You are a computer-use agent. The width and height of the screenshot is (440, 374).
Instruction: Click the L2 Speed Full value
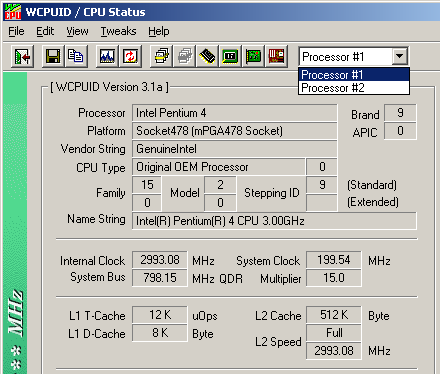click(x=334, y=333)
